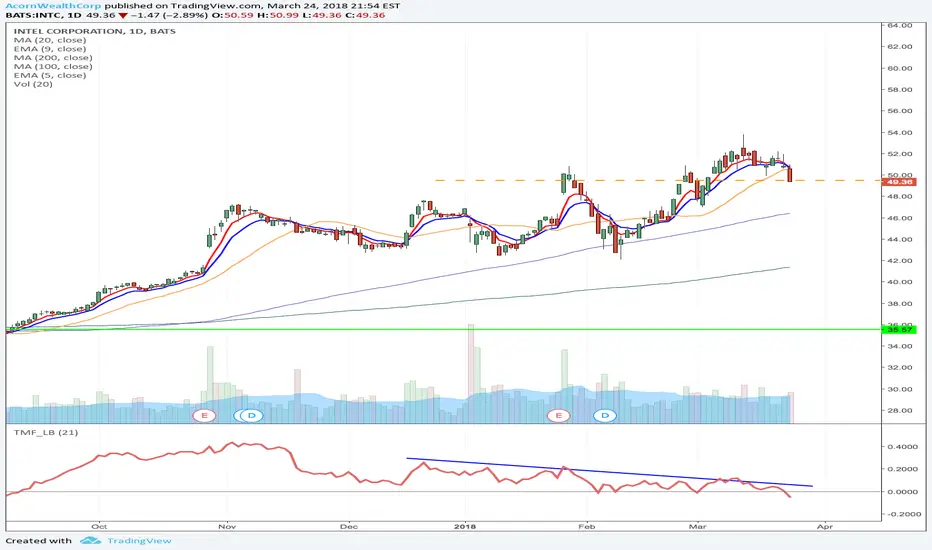932x550 pixels.
Task: Click the Vol (20) legend entry
Action: (x=33, y=84)
